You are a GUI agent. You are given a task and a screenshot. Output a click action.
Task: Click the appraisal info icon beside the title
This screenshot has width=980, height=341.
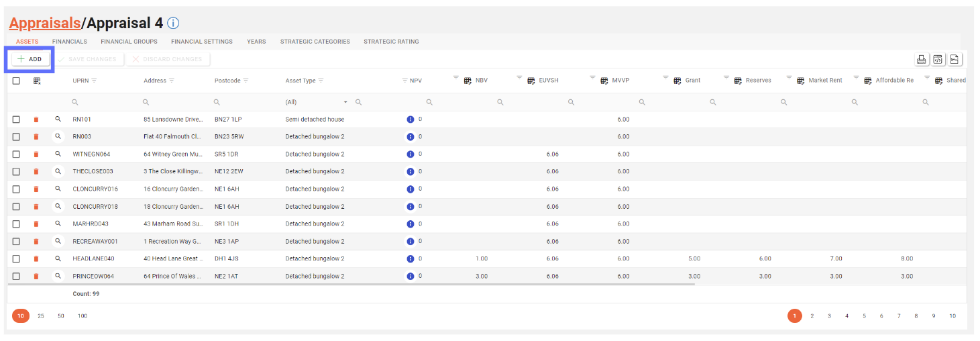[x=173, y=23]
